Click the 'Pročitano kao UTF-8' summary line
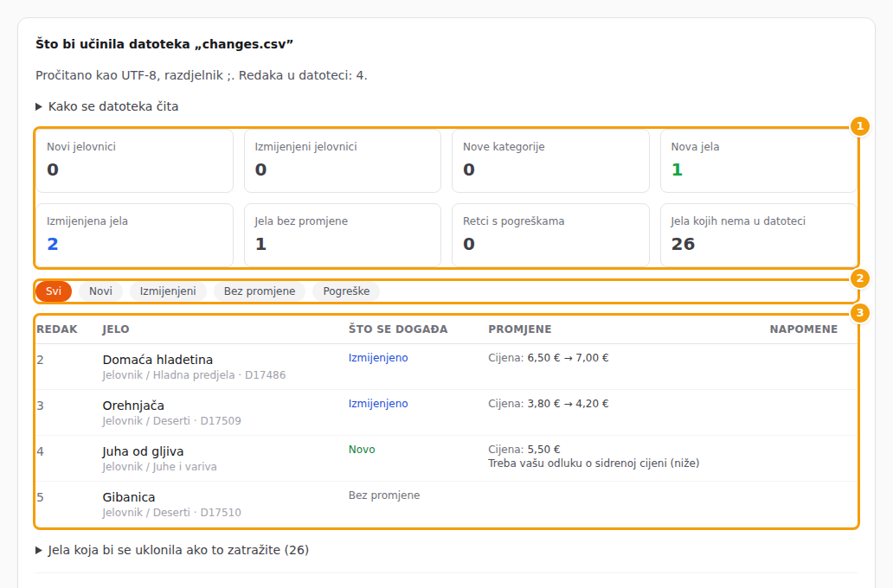The image size is (893, 588). (x=202, y=76)
